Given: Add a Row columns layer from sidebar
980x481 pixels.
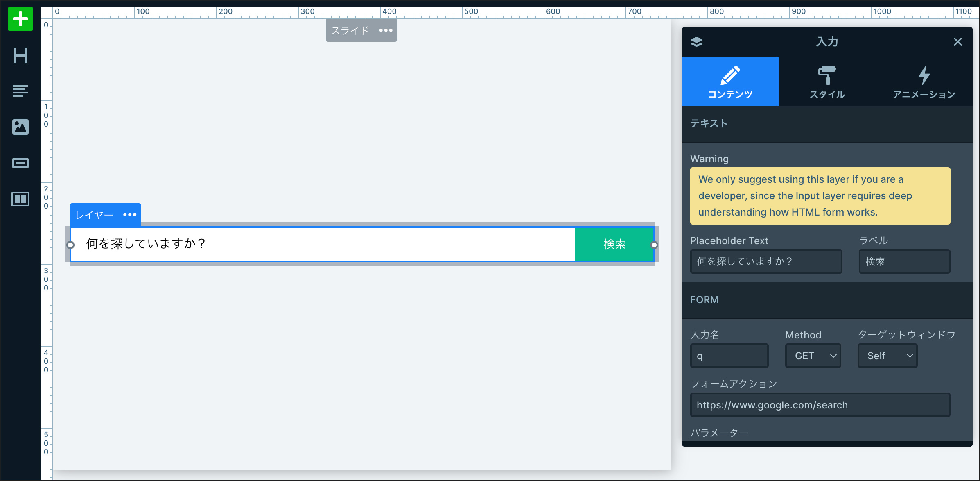Looking at the screenshot, I should point(20,199).
